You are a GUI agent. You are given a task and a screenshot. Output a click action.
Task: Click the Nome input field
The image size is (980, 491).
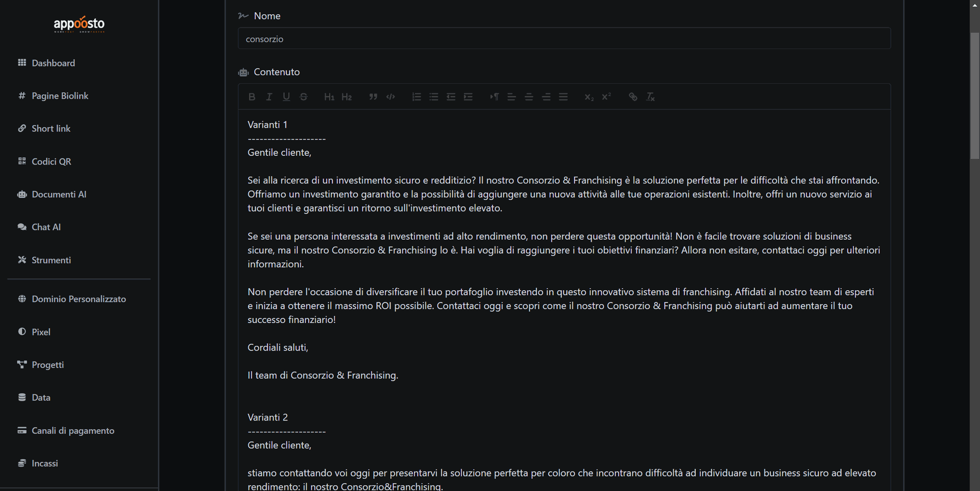click(x=564, y=39)
